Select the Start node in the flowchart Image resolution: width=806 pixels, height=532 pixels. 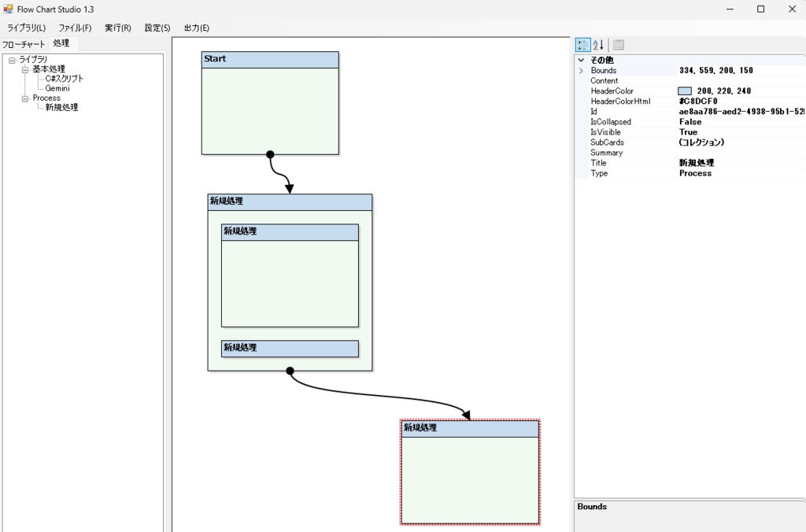coord(270,102)
